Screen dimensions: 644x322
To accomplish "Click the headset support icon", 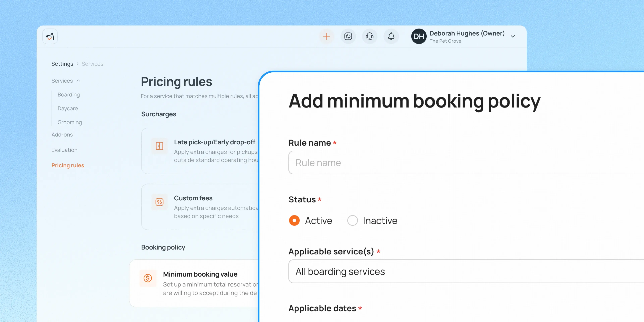I will (369, 37).
